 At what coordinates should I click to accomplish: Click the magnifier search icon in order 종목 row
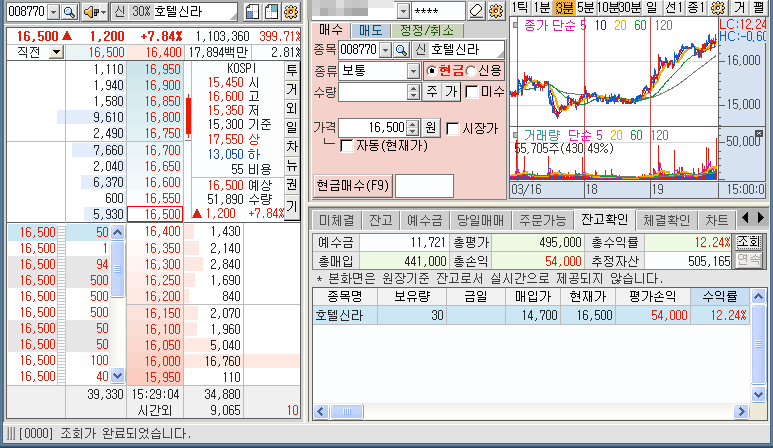(x=402, y=49)
